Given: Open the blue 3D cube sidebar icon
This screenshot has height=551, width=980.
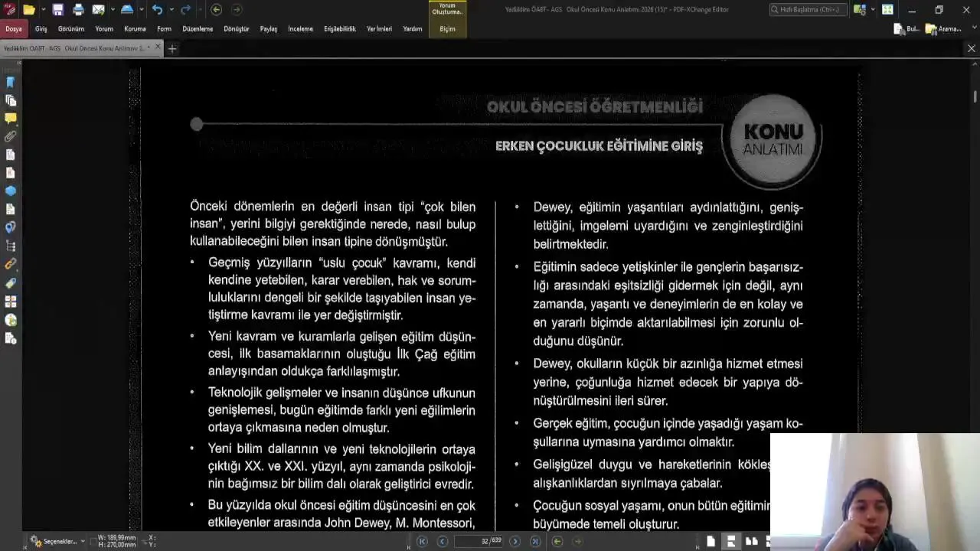Looking at the screenshot, I should pyautogui.click(x=11, y=191).
